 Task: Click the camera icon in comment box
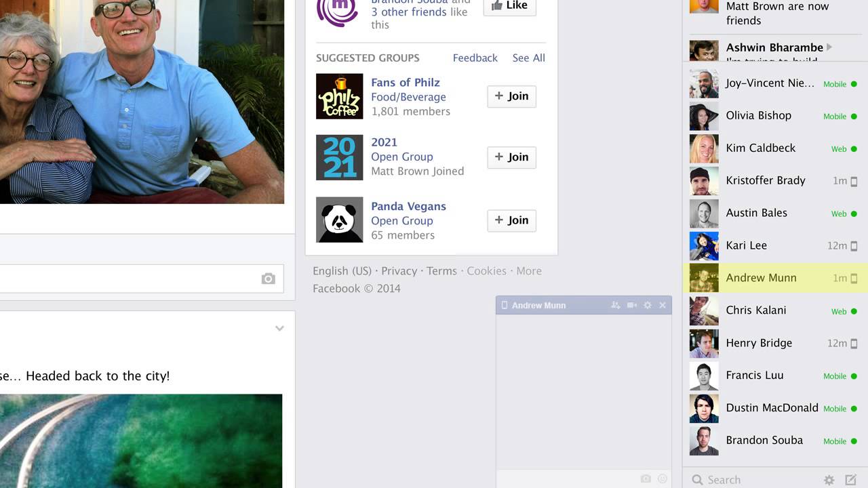269,279
